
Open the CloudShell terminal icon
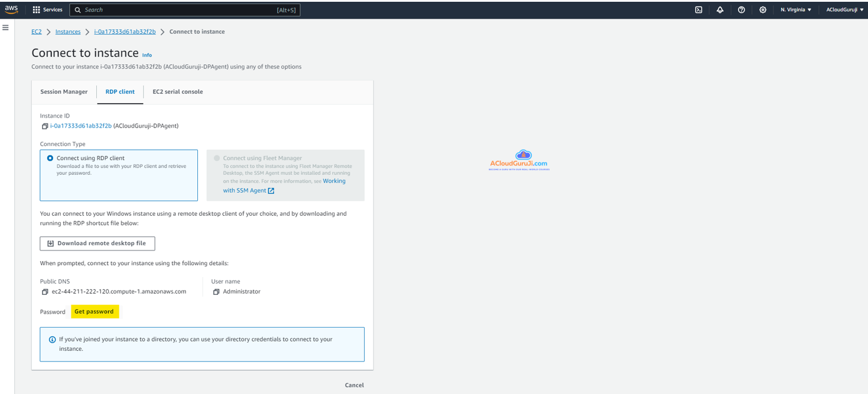pyautogui.click(x=698, y=10)
